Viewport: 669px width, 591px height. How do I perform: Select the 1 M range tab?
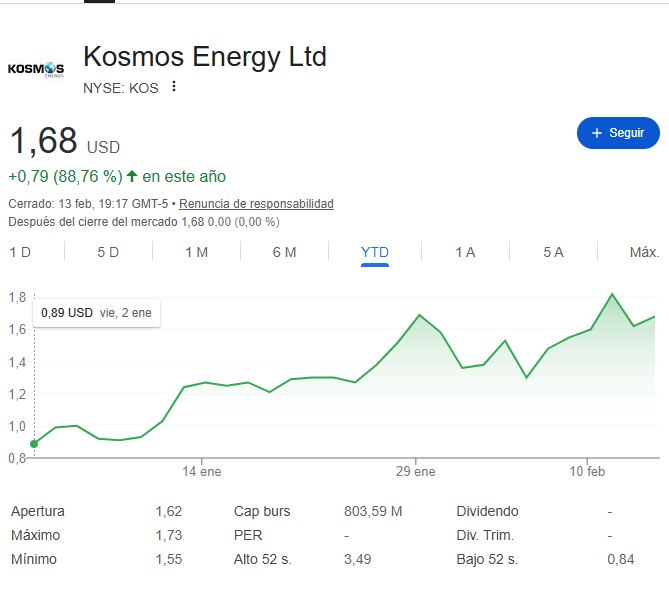[196, 252]
